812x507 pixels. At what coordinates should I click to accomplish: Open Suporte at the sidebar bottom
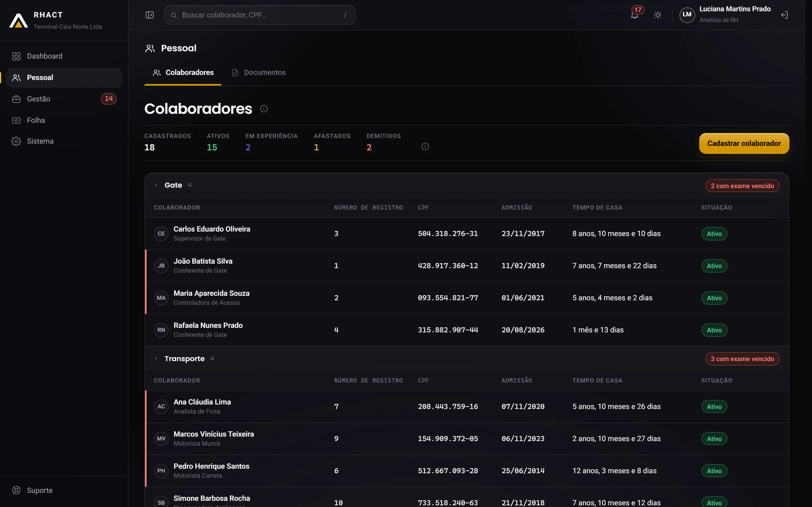[x=64, y=490]
